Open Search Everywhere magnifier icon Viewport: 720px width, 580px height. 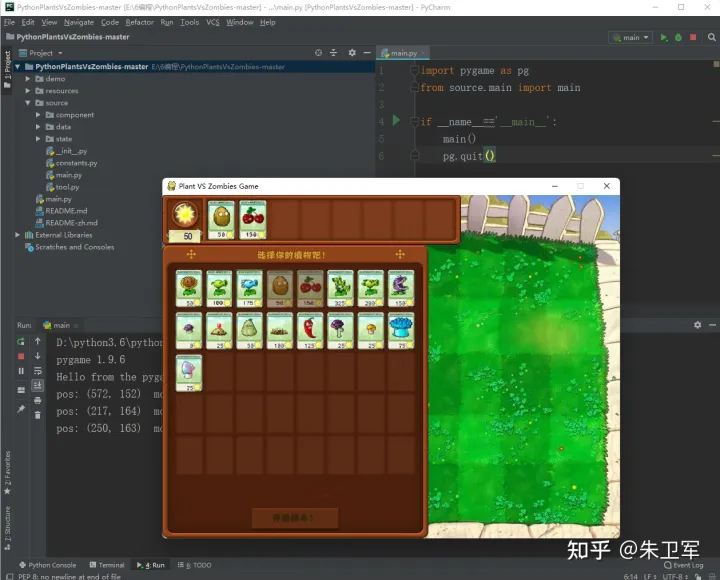pyautogui.click(x=712, y=37)
